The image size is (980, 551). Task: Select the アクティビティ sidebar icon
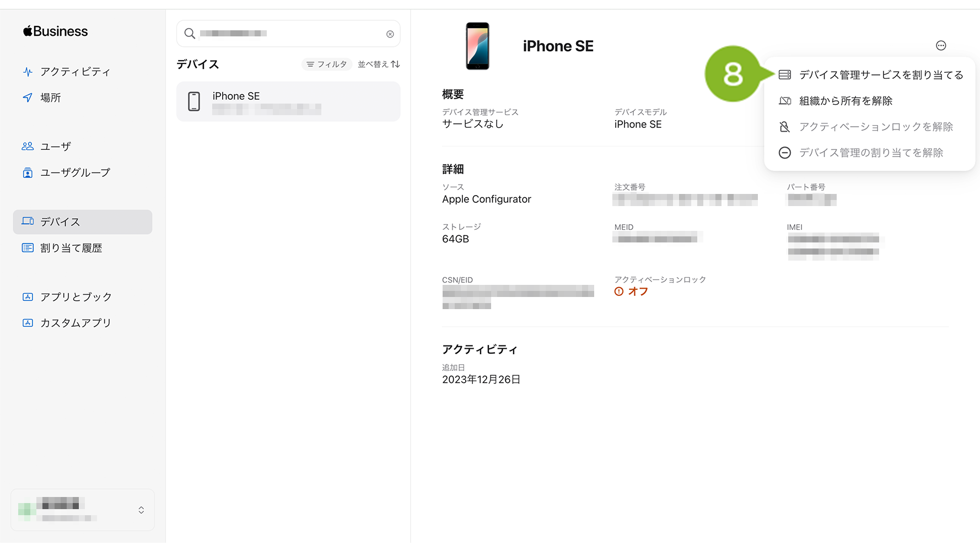[x=28, y=72]
